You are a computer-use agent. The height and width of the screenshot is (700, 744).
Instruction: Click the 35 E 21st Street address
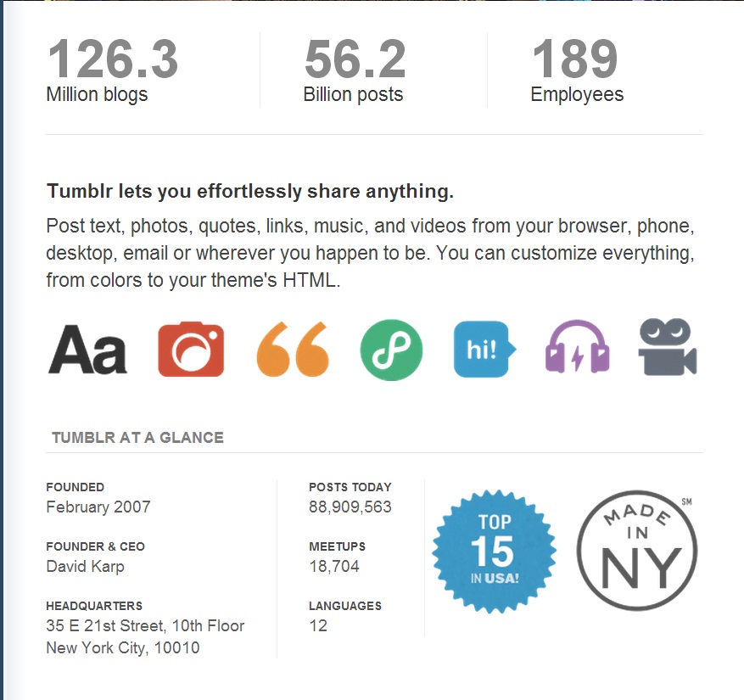145,636
